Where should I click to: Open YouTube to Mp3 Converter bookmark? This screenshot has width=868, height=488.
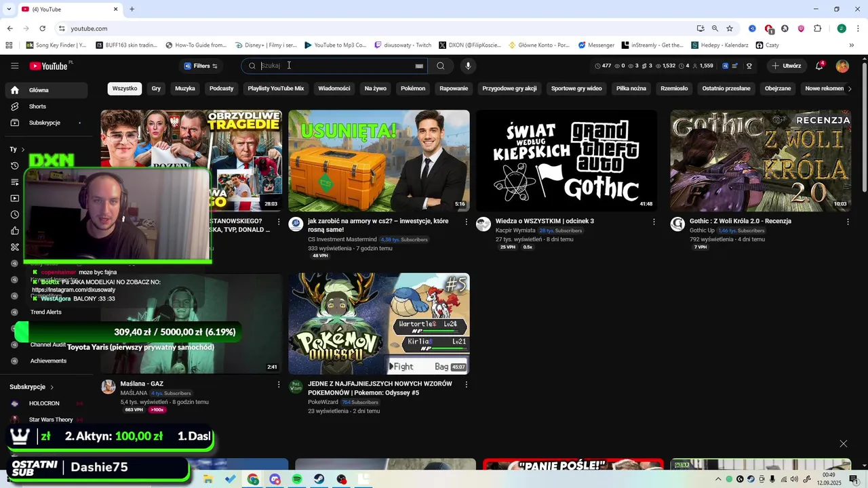[x=335, y=45]
